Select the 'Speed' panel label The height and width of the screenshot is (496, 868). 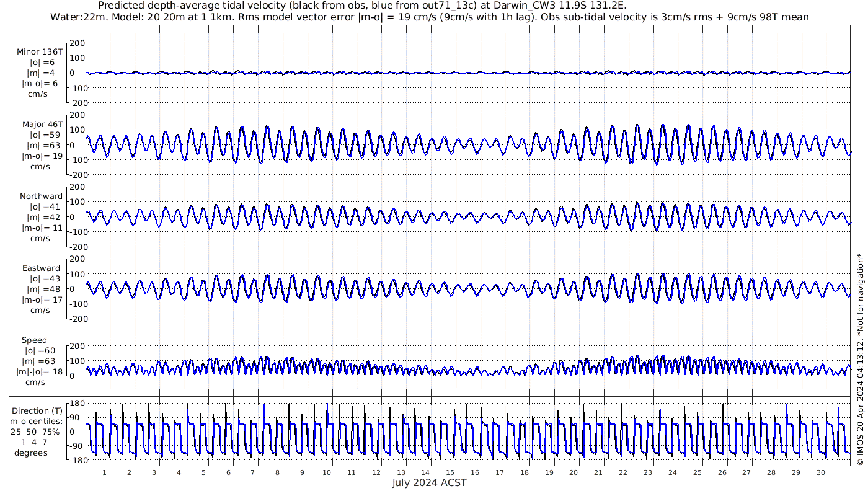point(34,340)
